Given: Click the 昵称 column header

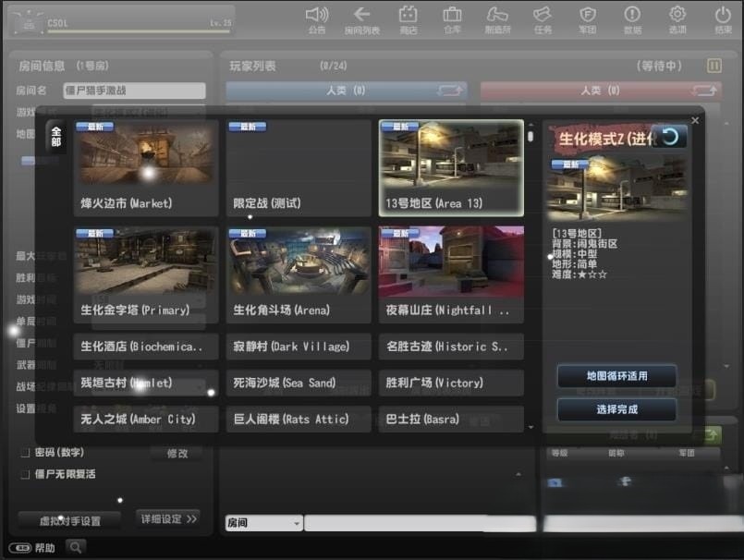Looking at the screenshot, I should click(x=616, y=453).
